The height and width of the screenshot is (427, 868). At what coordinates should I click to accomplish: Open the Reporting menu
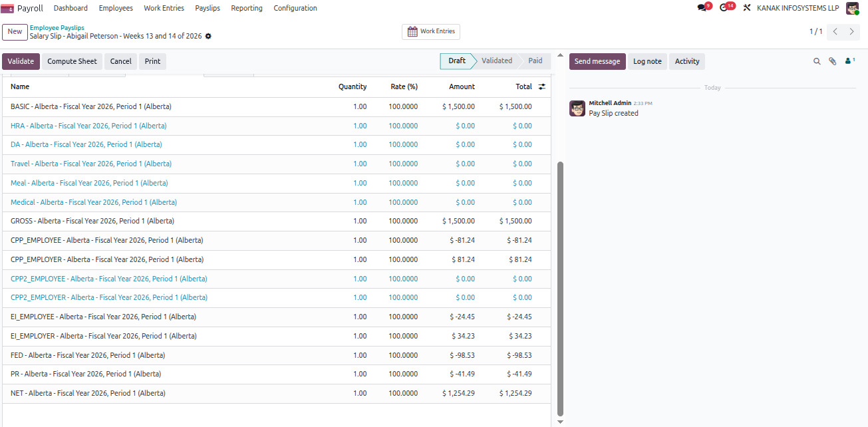(247, 8)
